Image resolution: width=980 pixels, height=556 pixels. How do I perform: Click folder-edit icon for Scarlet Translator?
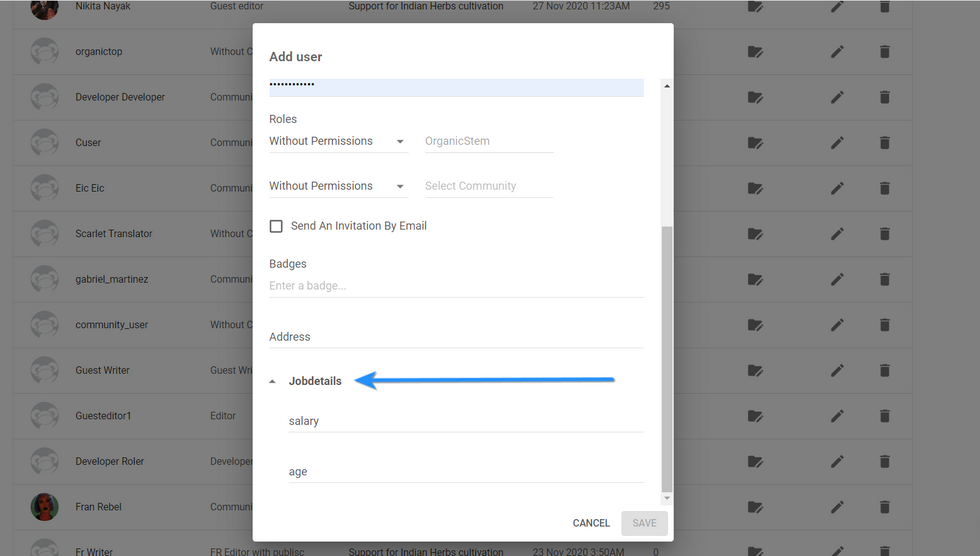pyautogui.click(x=755, y=234)
